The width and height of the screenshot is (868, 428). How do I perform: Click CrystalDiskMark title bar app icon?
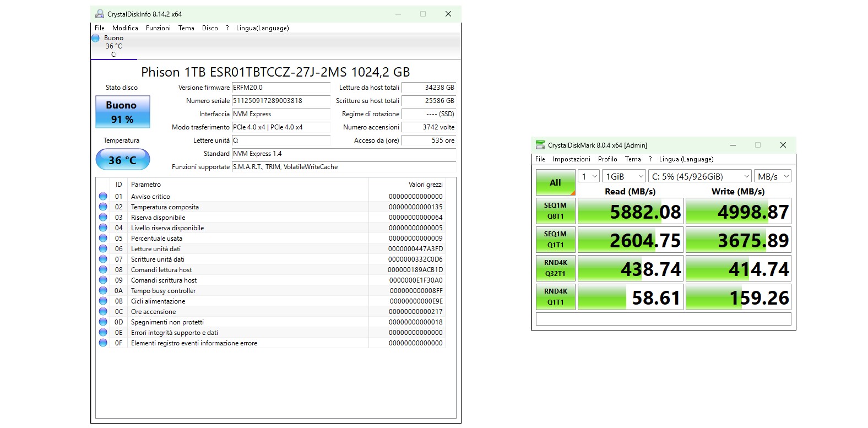(540, 145)
